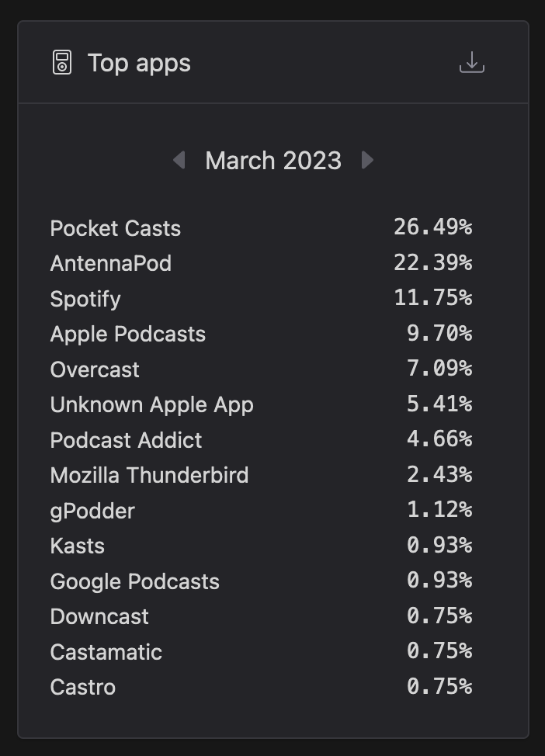
Task: Click the Spotify app name
Action: point(85,299)
